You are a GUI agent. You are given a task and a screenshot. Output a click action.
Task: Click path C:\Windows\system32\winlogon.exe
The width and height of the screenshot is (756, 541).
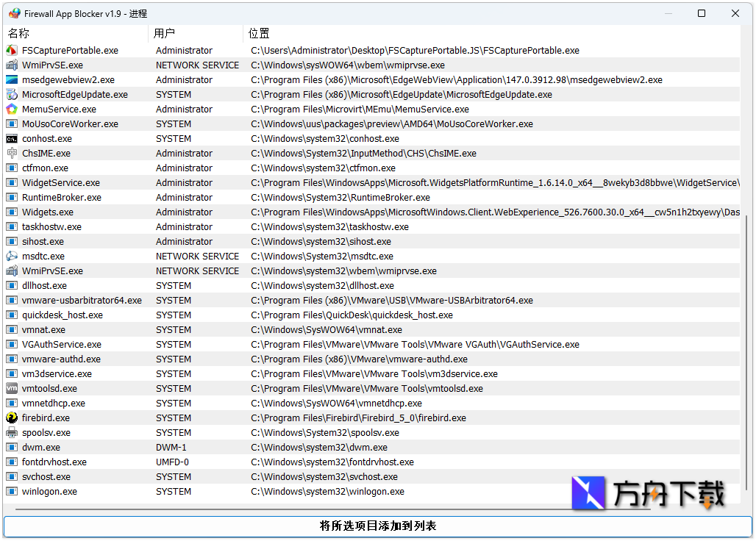[327, 491]
